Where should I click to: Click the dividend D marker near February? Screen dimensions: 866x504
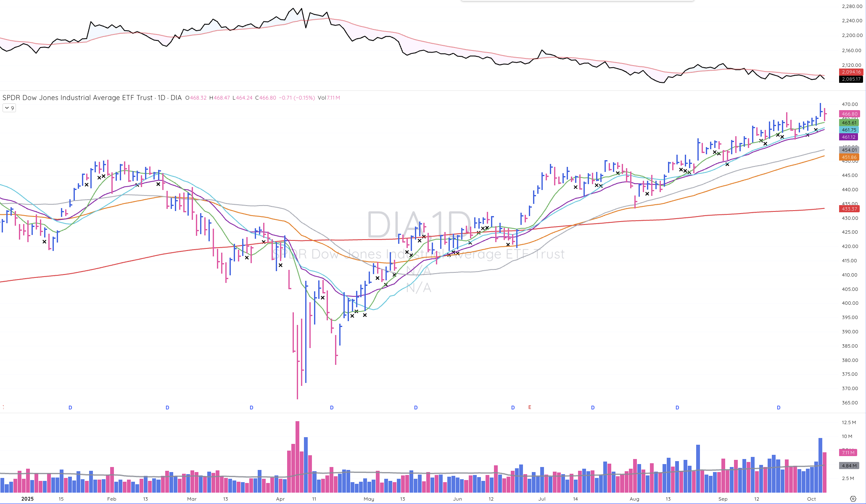pyautogui.click(x=167, y=408)
